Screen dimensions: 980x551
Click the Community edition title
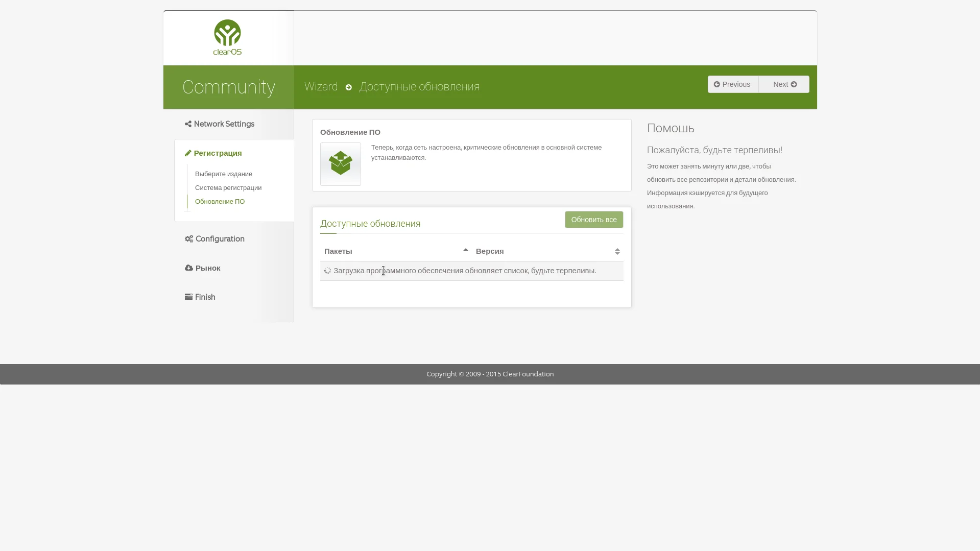(x=229, y=87)
